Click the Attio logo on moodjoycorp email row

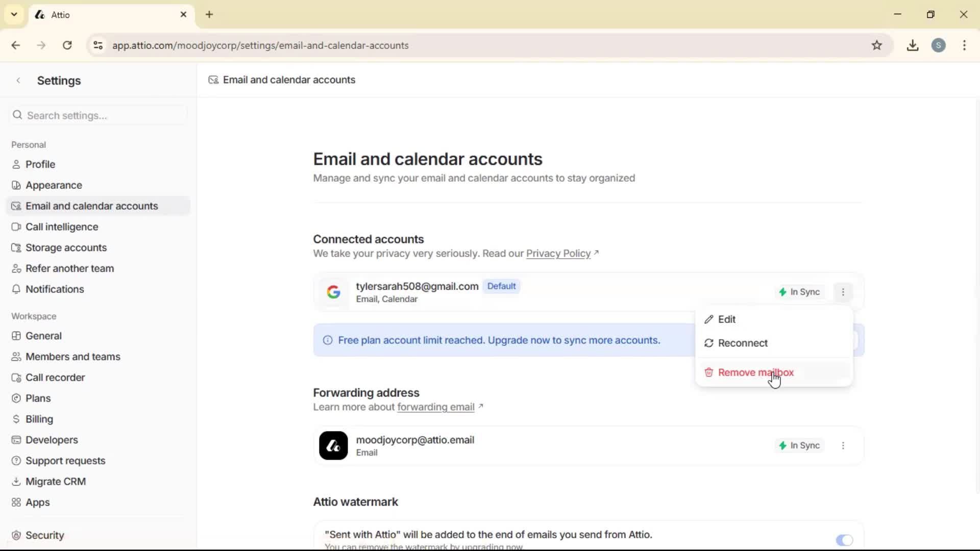(x=333, y=445)
